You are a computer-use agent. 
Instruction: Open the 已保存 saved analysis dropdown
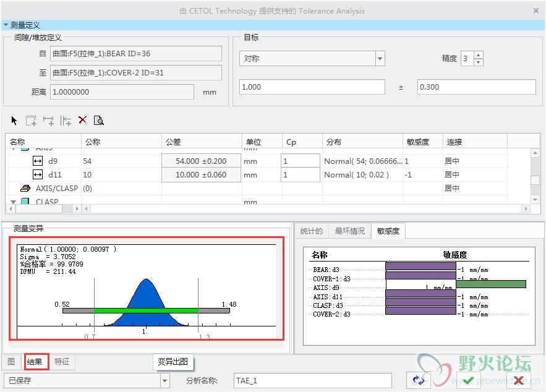(x=164, y=381)
